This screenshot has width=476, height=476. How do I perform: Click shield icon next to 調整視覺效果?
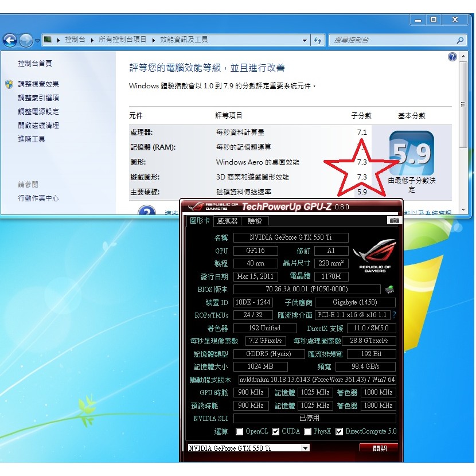point(9,84)
